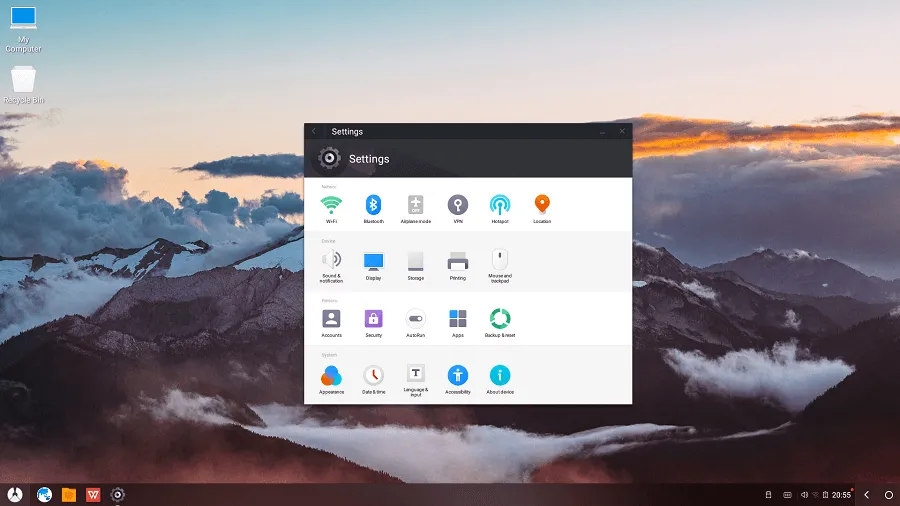Image resolution: width=900 pixels, height=506 pixels.
Task: Click the back arrow in Settings title bar
Action: pyautogui.click(x=314, y=131)
